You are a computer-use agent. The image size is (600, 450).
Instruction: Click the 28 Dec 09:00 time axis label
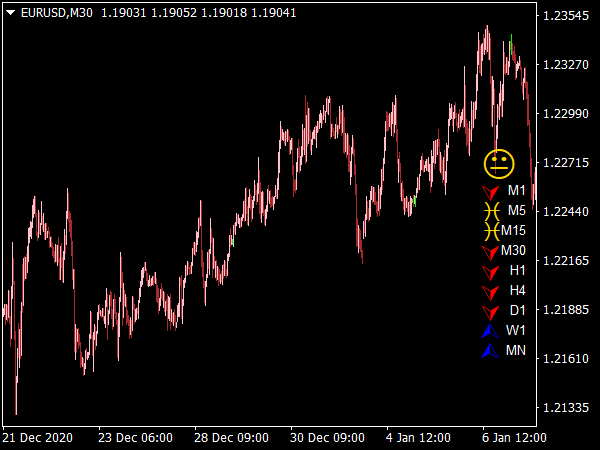pos(232,437)
